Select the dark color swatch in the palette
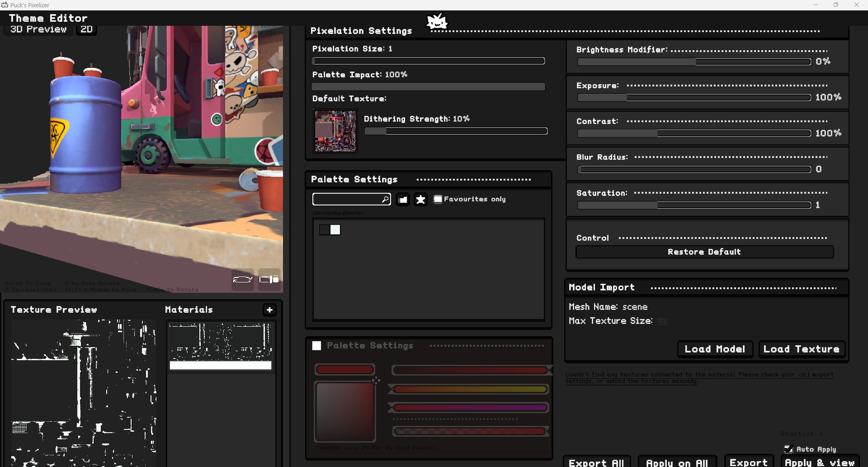 [325, 230]
